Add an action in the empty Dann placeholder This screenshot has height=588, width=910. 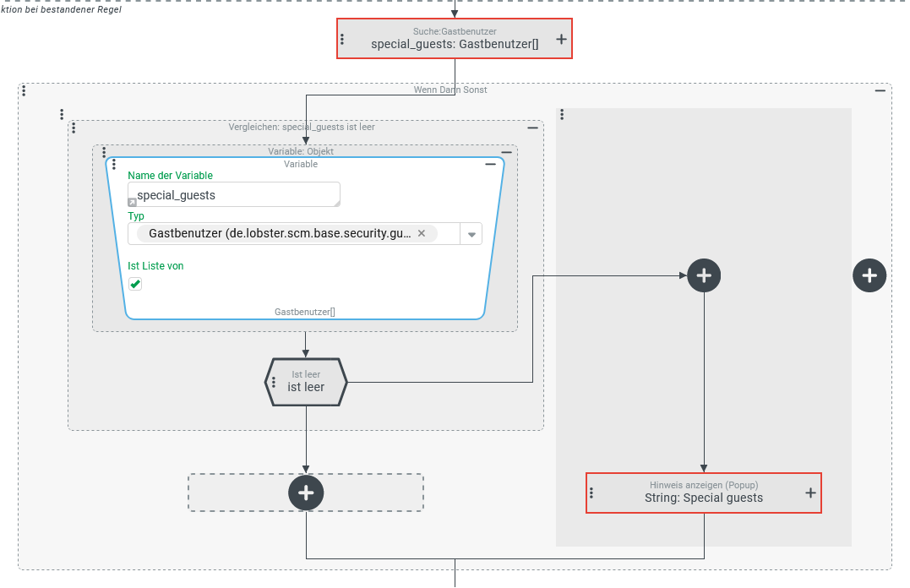306,493
